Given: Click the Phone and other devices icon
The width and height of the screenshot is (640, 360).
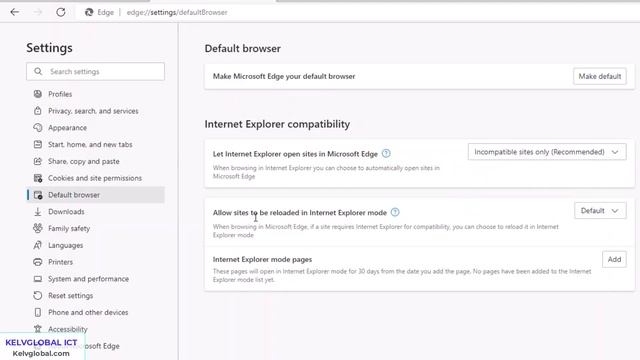Looking at the screenshot, I should click(x=38, y=312).
